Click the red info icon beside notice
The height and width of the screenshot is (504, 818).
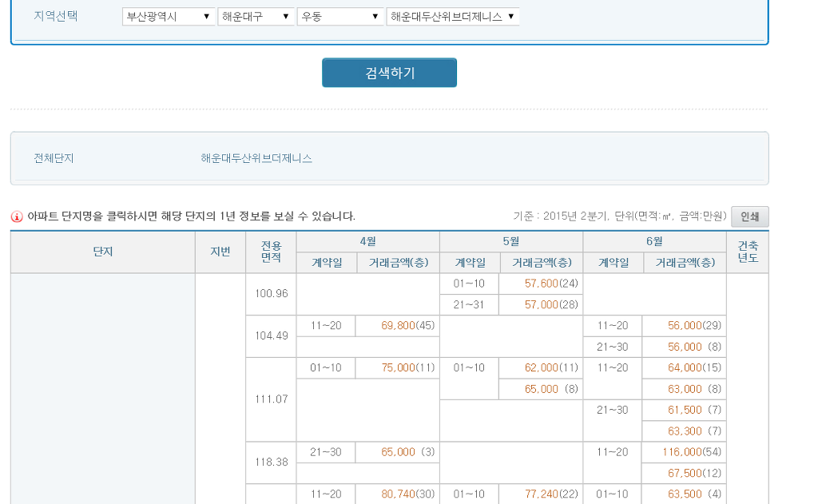(17, 216)
